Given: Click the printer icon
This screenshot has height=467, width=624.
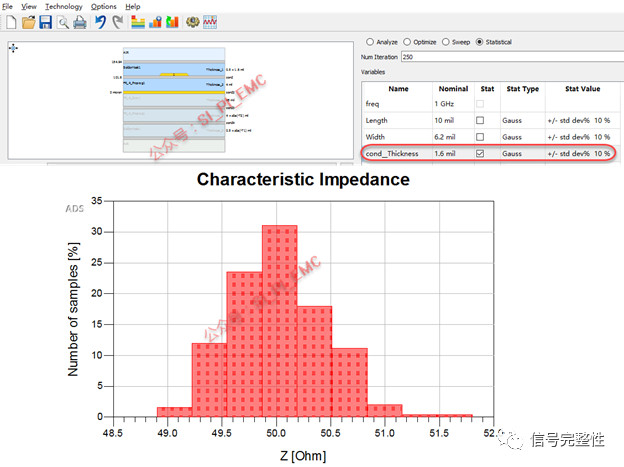Looking at the screenshot, I should [80, 22].
